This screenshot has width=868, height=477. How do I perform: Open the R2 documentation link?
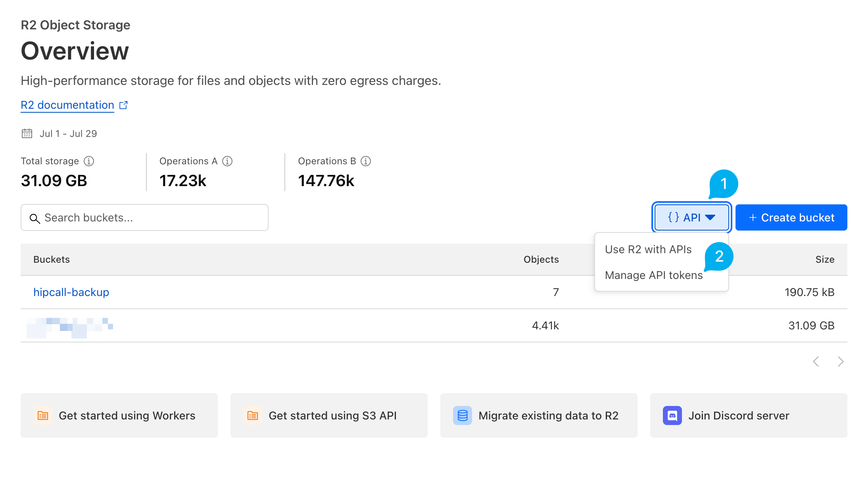67,105
